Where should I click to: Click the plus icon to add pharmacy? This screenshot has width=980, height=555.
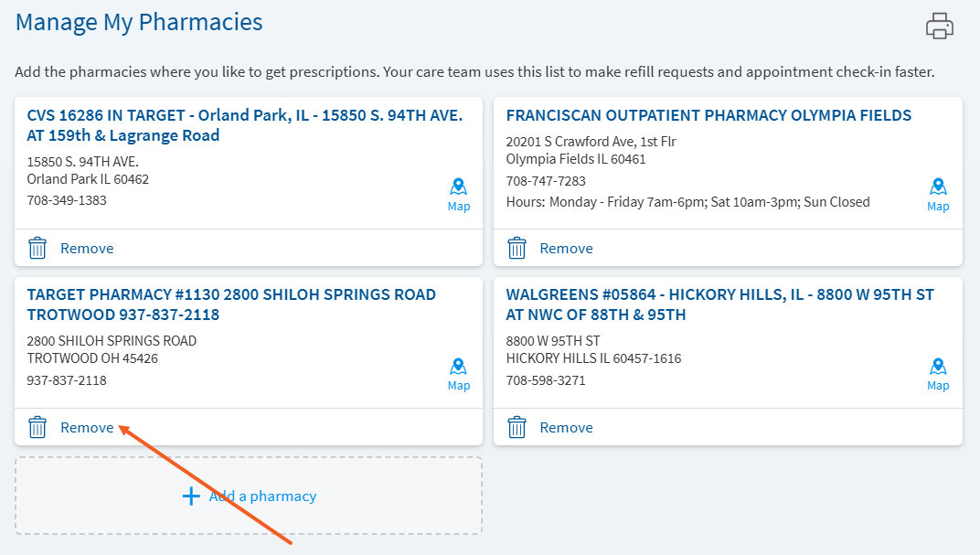point(191,496)
